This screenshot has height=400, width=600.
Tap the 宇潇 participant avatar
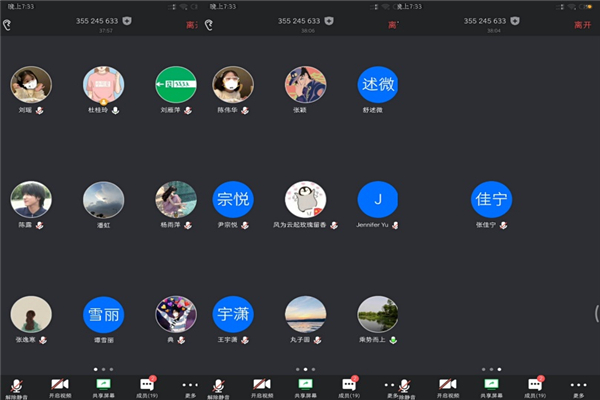[x=232, y=315]
